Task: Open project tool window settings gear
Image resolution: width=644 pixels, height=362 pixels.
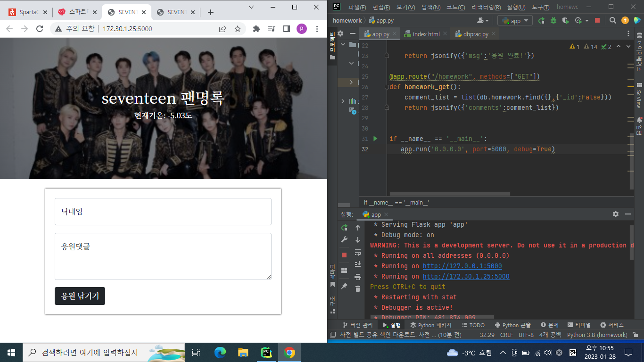Action: click(x=340, y=34)
